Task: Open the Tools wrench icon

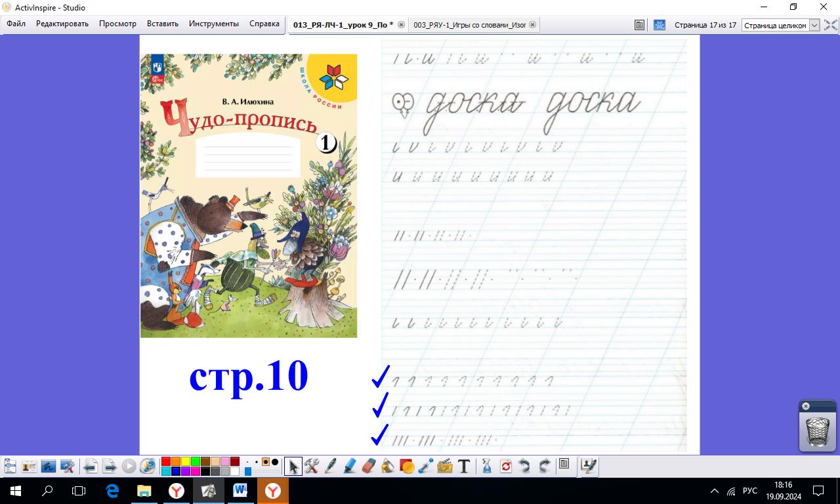Action: (x=312, y=467)
